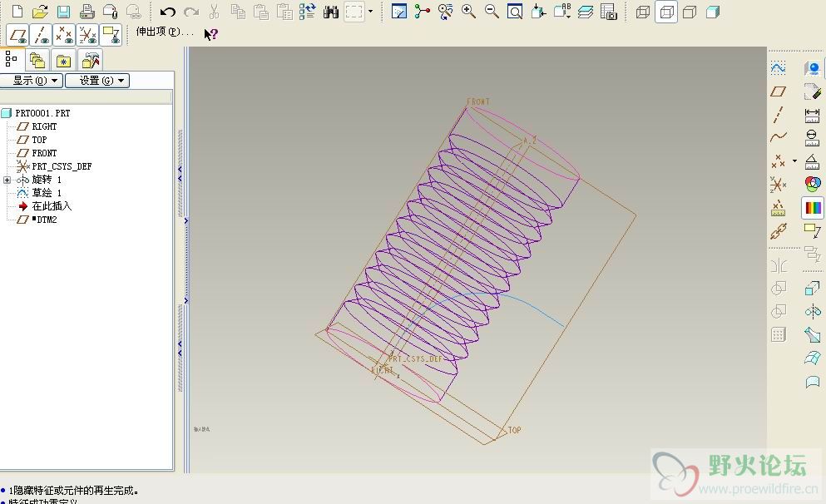Open the Extrude tool in right toolbar
Viewport: 826px width, 504px height.
point(813,288)
